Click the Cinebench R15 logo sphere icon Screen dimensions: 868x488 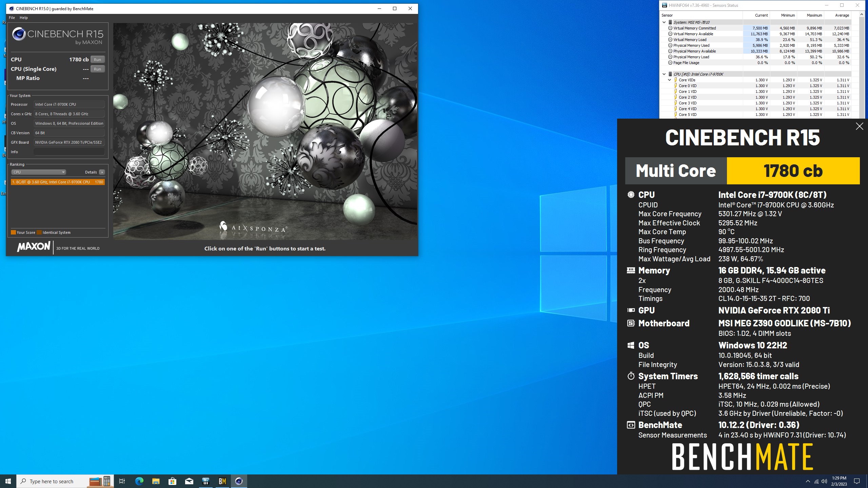[x=19, y=34]
